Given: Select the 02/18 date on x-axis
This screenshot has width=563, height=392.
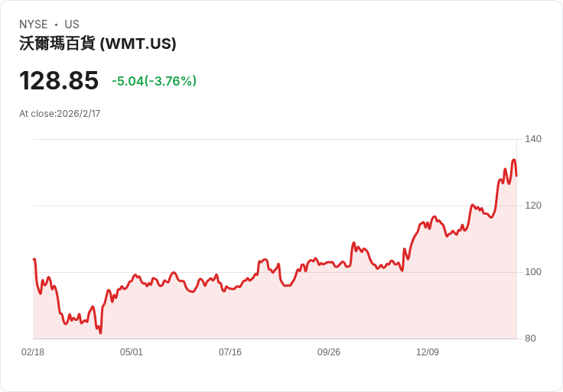Looking at the screenshot, I should [33, 352].
